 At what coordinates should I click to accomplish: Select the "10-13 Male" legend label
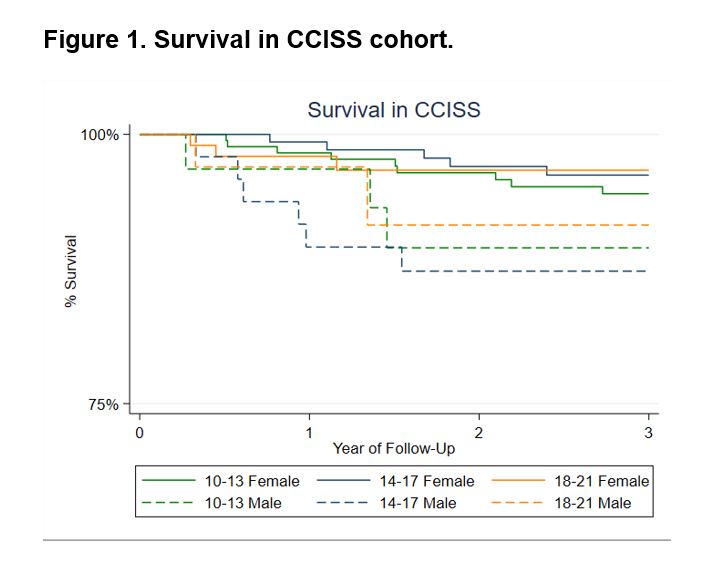244,503
